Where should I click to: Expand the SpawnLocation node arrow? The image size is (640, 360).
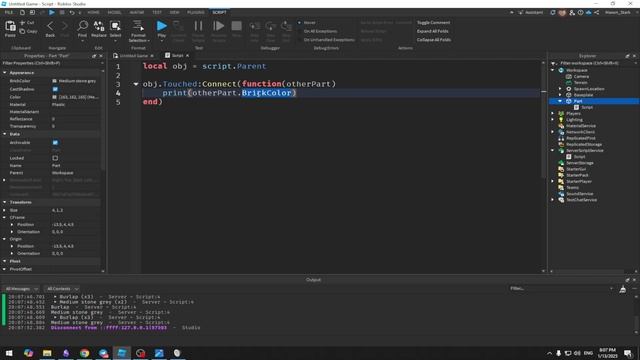[x=560, y=89]
